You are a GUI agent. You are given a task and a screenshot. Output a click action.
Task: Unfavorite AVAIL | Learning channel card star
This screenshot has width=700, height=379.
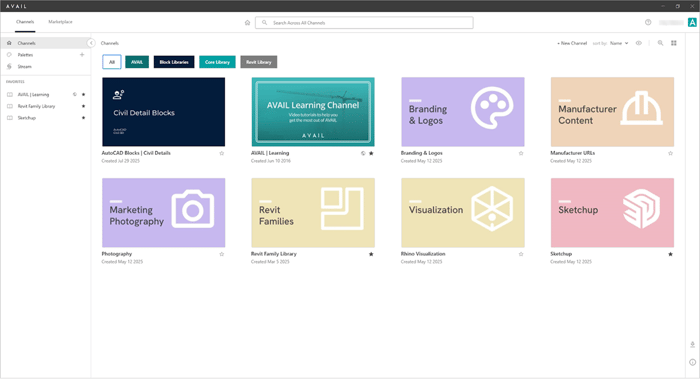tap(371, 153)
